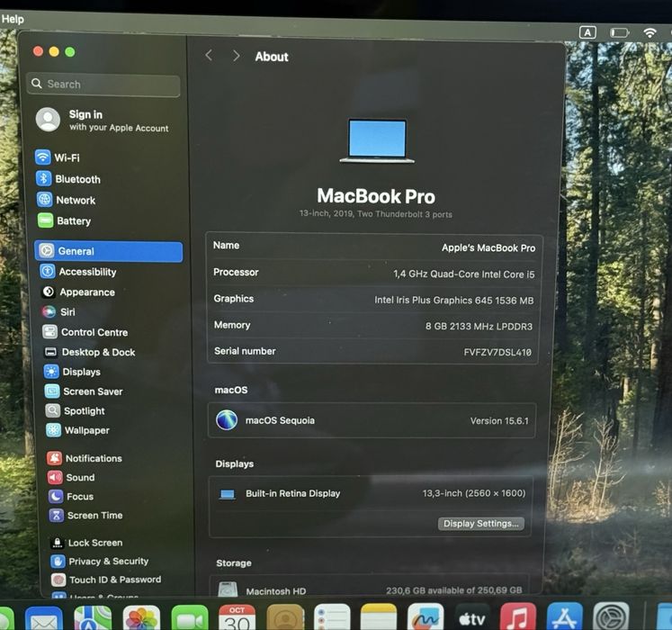This screenshot has height=630, width=672.
Task: Open Photos from the Dock
Action: [141, 619]
